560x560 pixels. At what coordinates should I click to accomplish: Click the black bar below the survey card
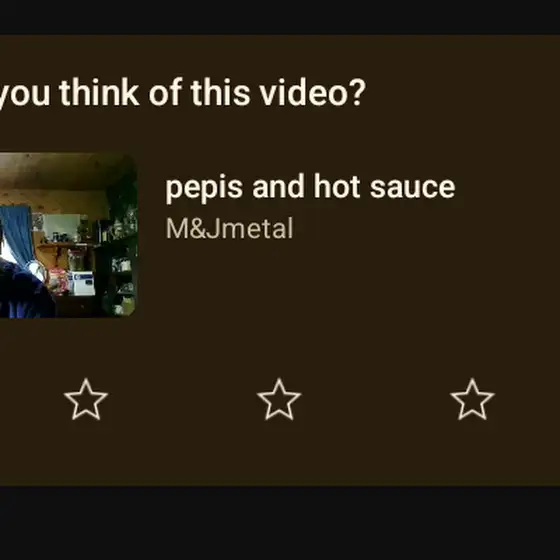(x=280, y=523)
